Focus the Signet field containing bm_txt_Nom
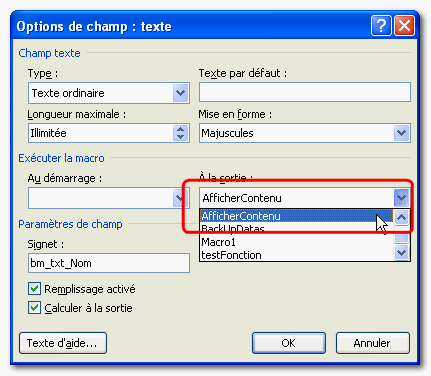This screenshot has height=376, width=431. pos(109,263)
